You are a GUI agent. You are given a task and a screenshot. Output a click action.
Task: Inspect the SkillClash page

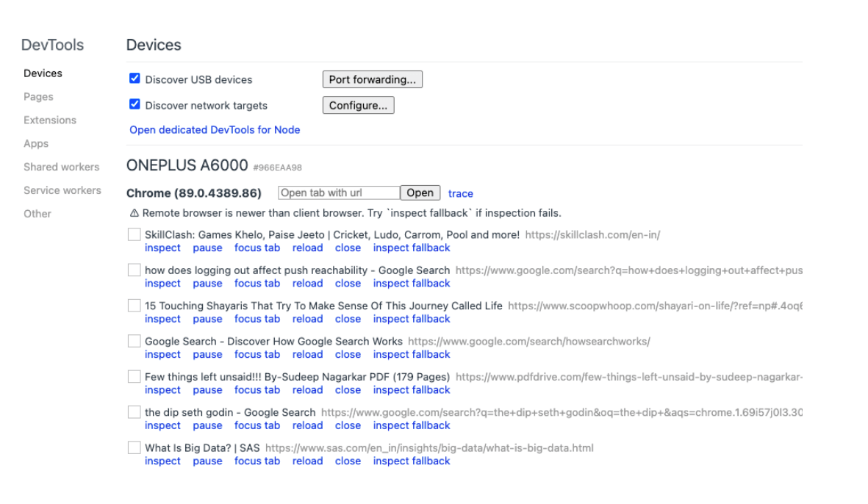coord(162,248)
